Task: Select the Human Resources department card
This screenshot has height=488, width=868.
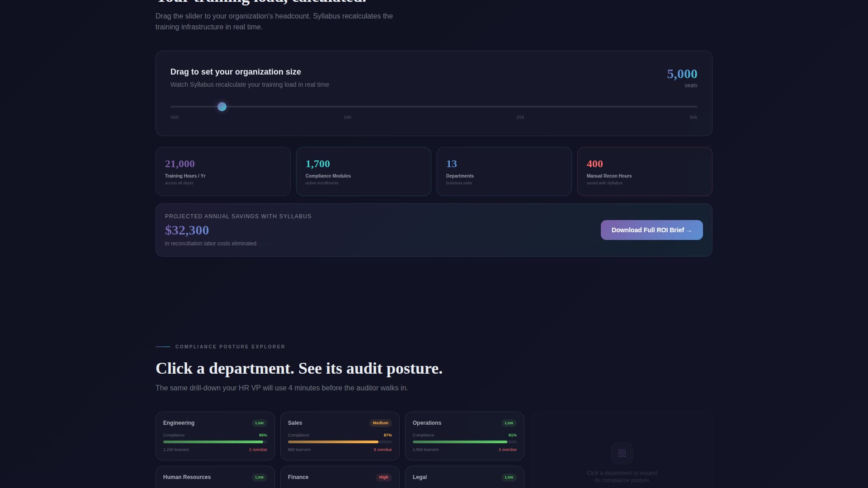Action: click(215, 477)
